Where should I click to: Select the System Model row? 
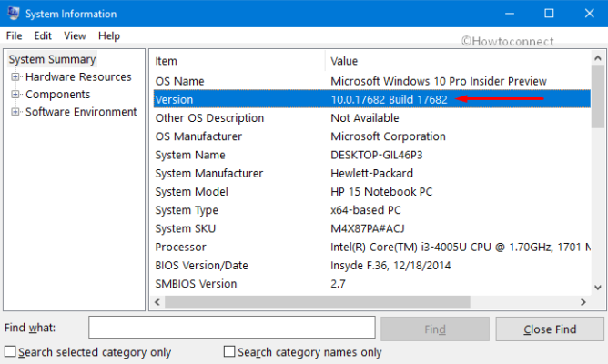[372, 191]
